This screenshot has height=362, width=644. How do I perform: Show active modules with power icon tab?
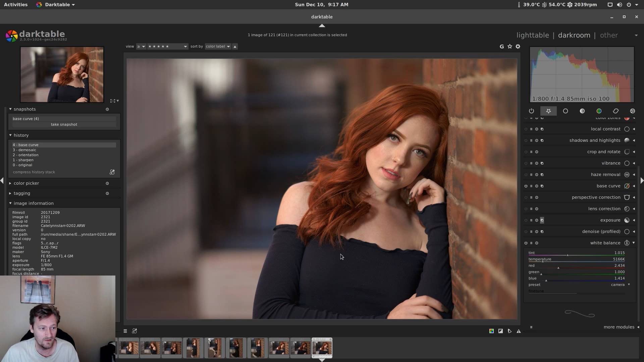[x=531, y=111]
